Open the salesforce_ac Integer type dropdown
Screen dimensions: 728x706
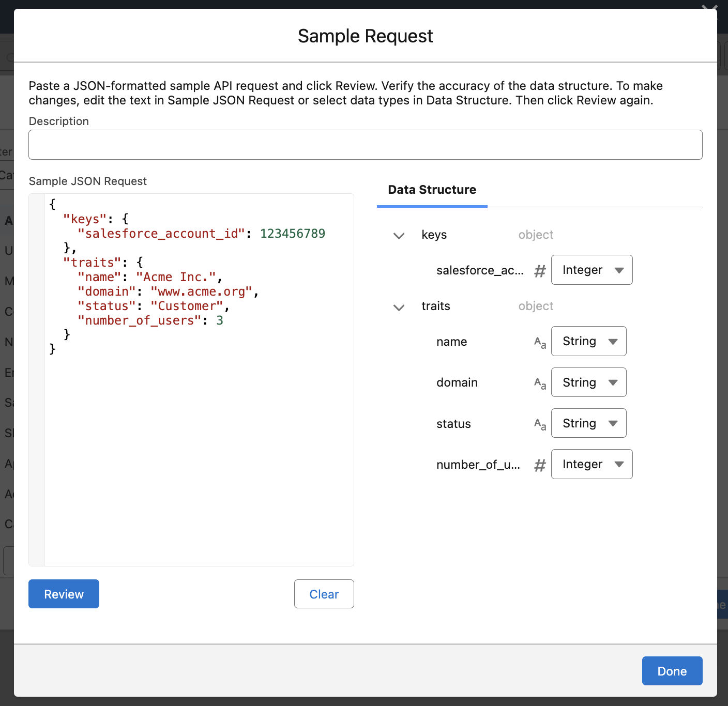591,270
